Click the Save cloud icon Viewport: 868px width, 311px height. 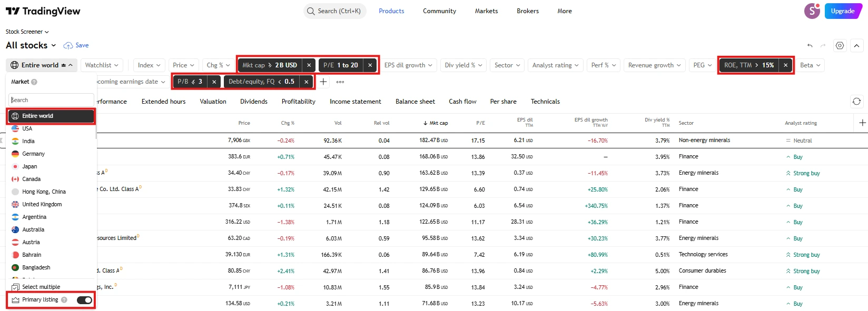pyautogui.click(x=68, y=46)
